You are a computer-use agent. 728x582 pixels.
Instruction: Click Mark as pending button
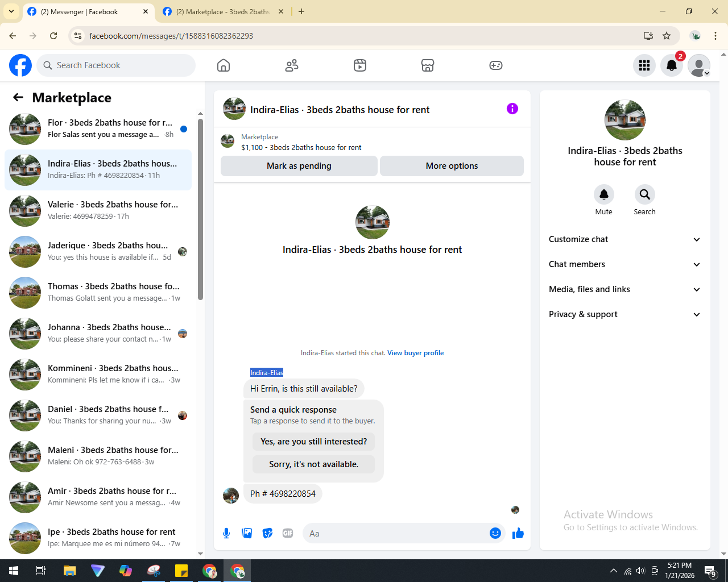299,166
